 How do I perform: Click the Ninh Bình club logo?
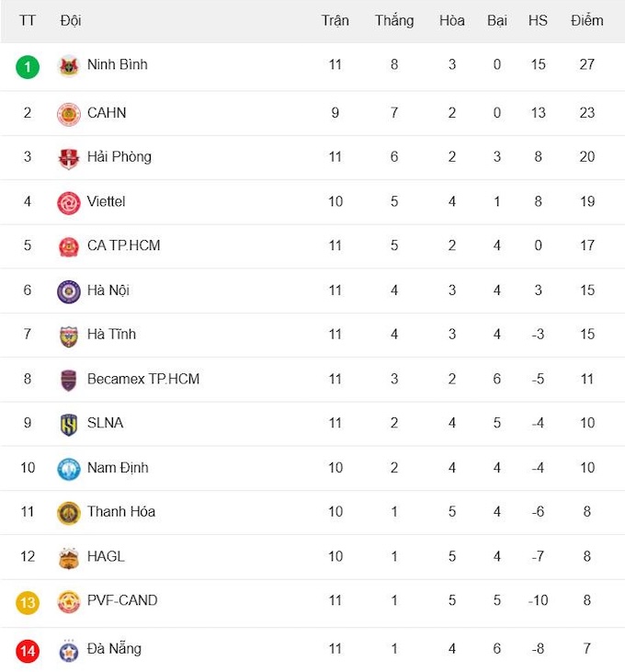click(x=69, y=66)
